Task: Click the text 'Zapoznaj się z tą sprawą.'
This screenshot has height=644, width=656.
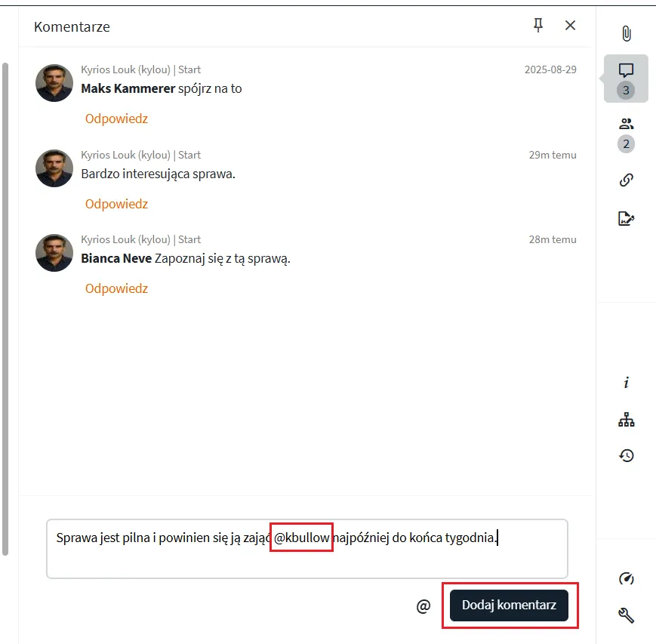Action: point(223,259)
